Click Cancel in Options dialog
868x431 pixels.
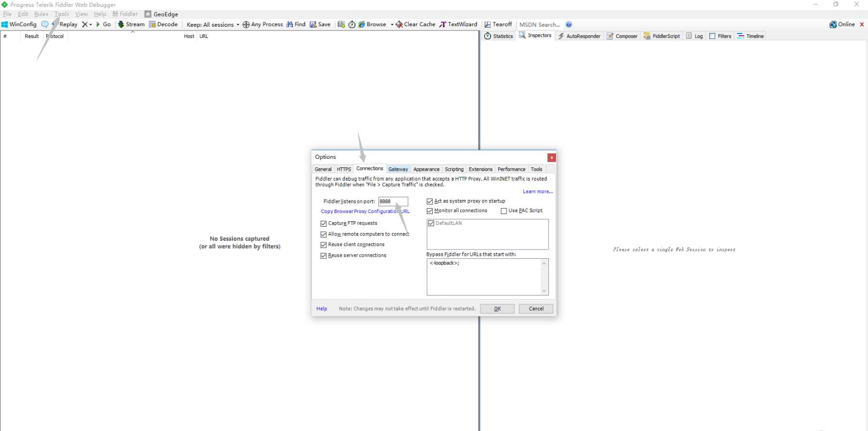click(x=536, y=309)
